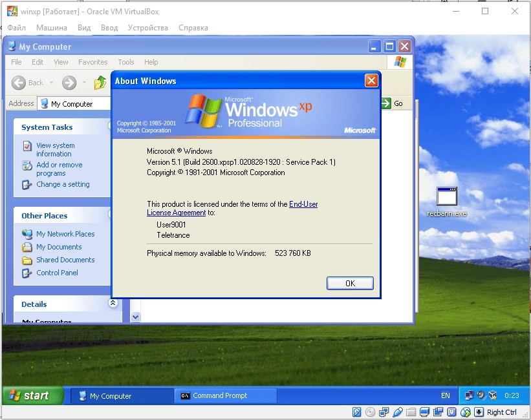This screenshot has height=420, width=531.
Task: Switch to Command Prompt taskbar button
Action: point(225,395)
